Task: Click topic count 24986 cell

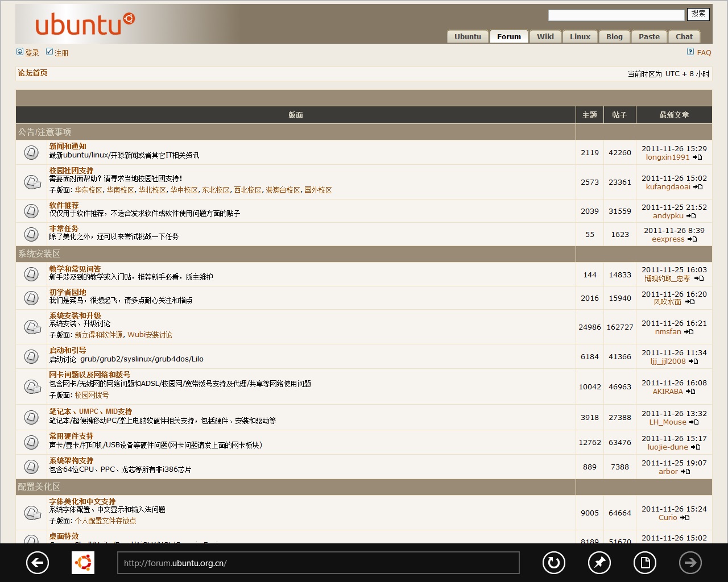Action: (590, 327)
